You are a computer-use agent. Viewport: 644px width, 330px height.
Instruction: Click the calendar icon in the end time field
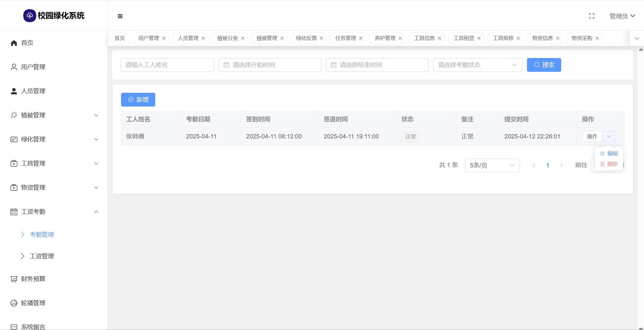(333, 65)
